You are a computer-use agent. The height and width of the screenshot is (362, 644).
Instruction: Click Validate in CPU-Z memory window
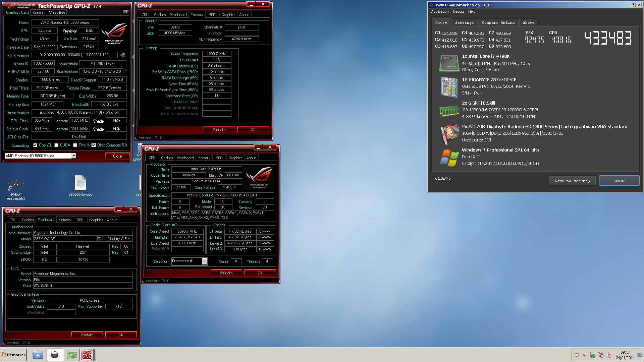coord(219,130)
